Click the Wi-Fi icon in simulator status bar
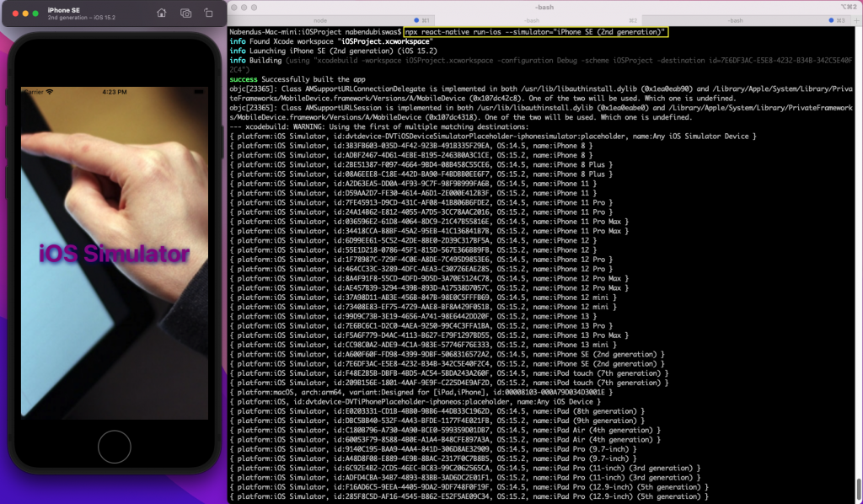This screenshot has height=504, width=863. (50, 92)
